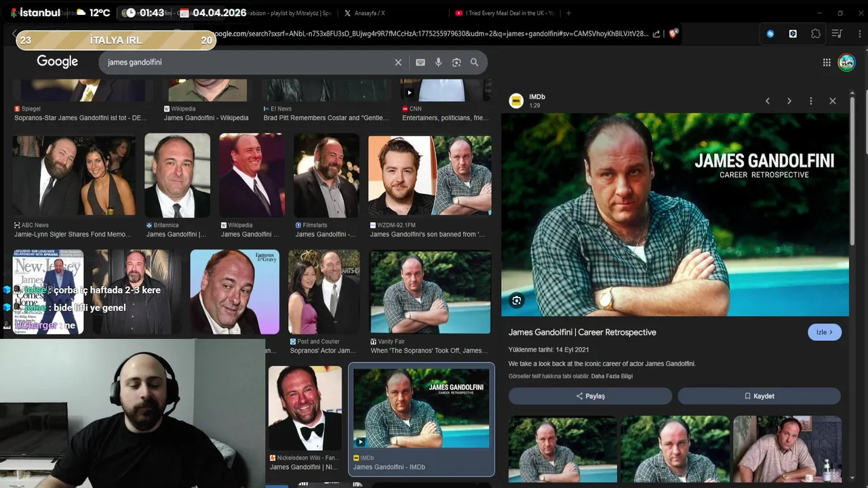Open the Filmstarts James Gandolfini image
868x488 pixels.
(x=326, y=175)
